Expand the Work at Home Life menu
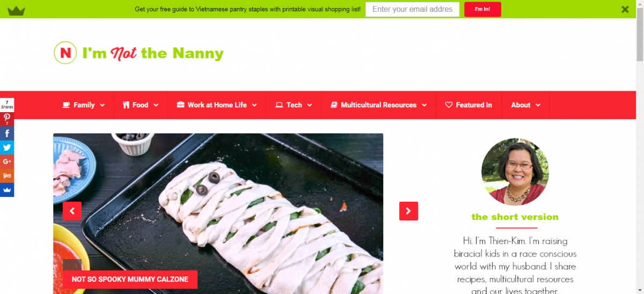 (x=217, y=105)
